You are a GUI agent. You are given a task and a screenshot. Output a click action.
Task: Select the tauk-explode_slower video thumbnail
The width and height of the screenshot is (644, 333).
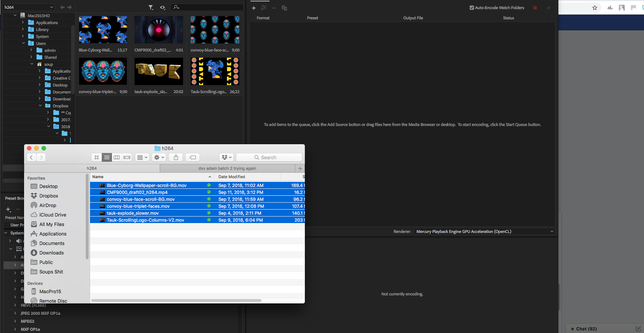coord(159,71)
